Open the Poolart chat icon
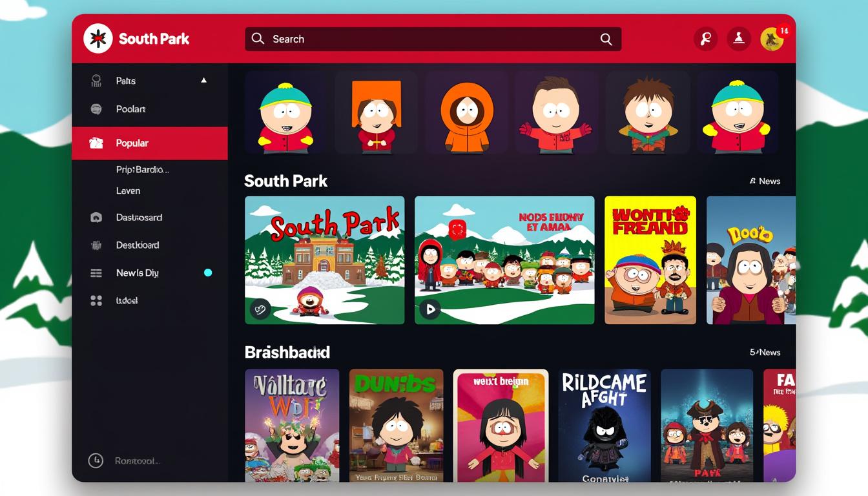 [97, 108]
